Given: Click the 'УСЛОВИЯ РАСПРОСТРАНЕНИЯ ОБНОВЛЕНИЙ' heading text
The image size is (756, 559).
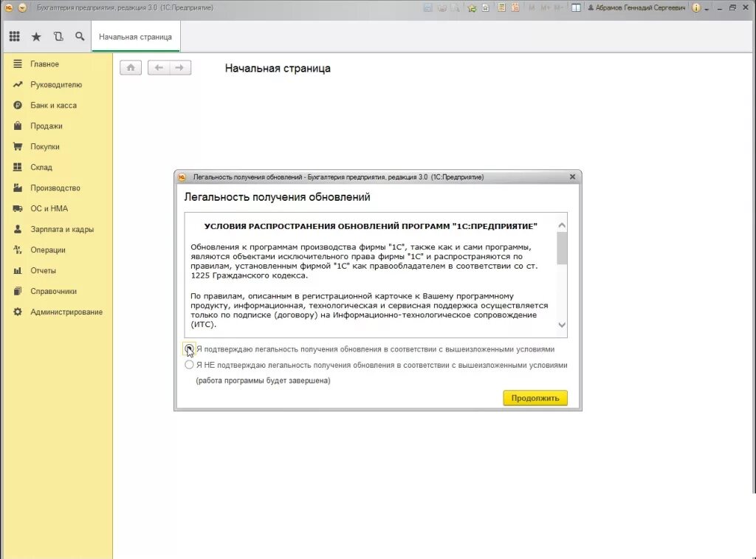Looking at the screenshot, I should coord(371,226).
